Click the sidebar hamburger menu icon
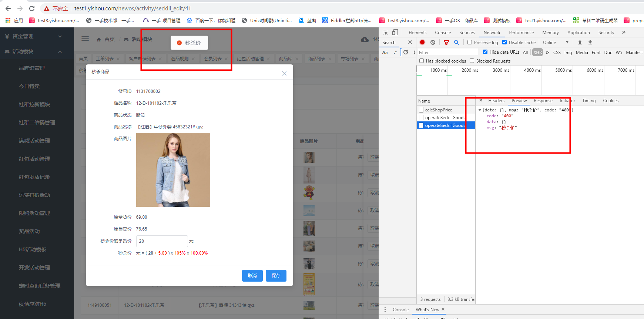Viewport: 644px width, 319px height. pyautogui.click(x=85, y=39)
